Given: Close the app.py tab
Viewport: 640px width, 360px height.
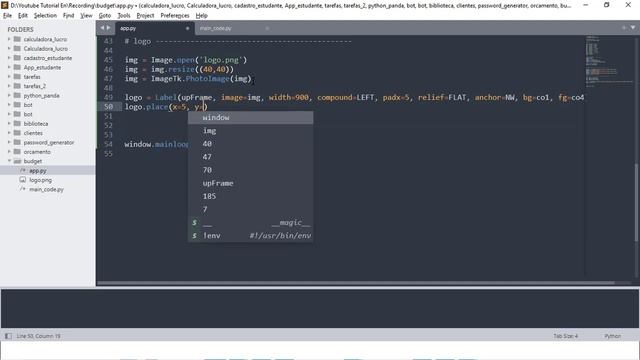Looking at the screenshot, I should [187, 29].
